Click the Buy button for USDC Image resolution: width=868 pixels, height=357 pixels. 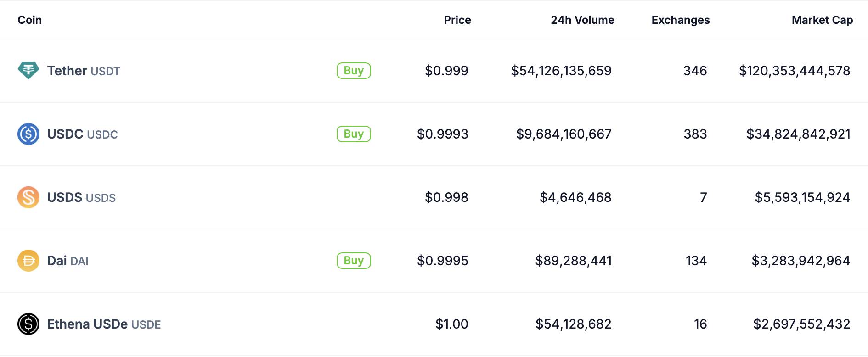(354, 134)
